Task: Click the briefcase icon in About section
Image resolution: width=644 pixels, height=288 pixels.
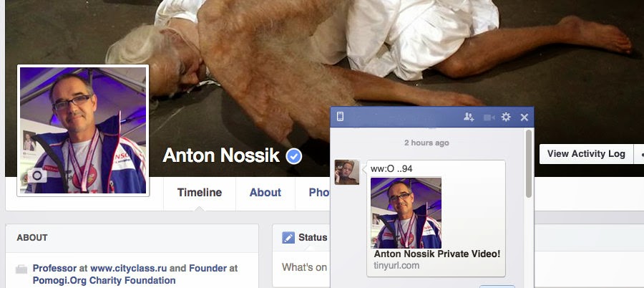Action: tap(21, 269)
